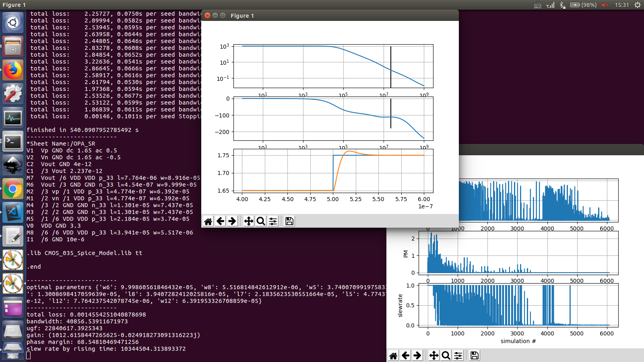Click Home icon in Figure 1 toolbar
644x362 pixels.
(208, 221)
